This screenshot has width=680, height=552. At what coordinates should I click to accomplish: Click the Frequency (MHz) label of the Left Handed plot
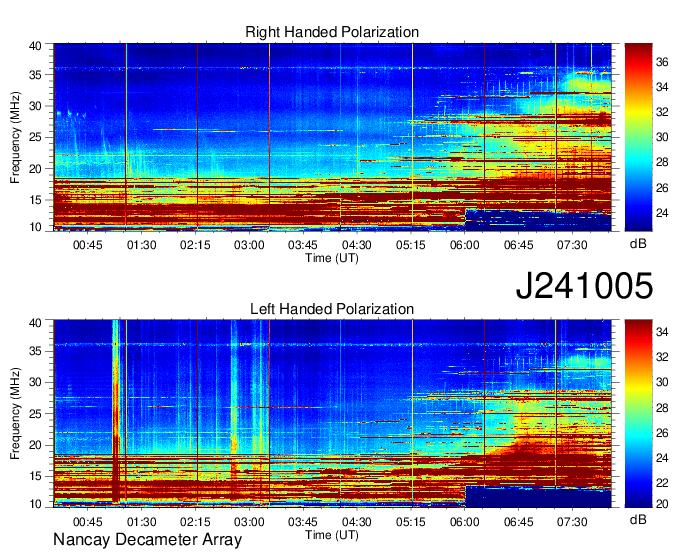pos(15,414)
